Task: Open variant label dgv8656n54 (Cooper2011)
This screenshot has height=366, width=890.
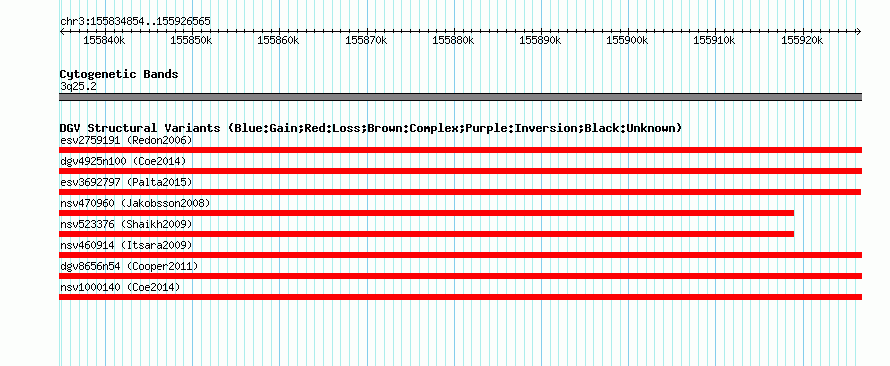Action: click(129, 266)
